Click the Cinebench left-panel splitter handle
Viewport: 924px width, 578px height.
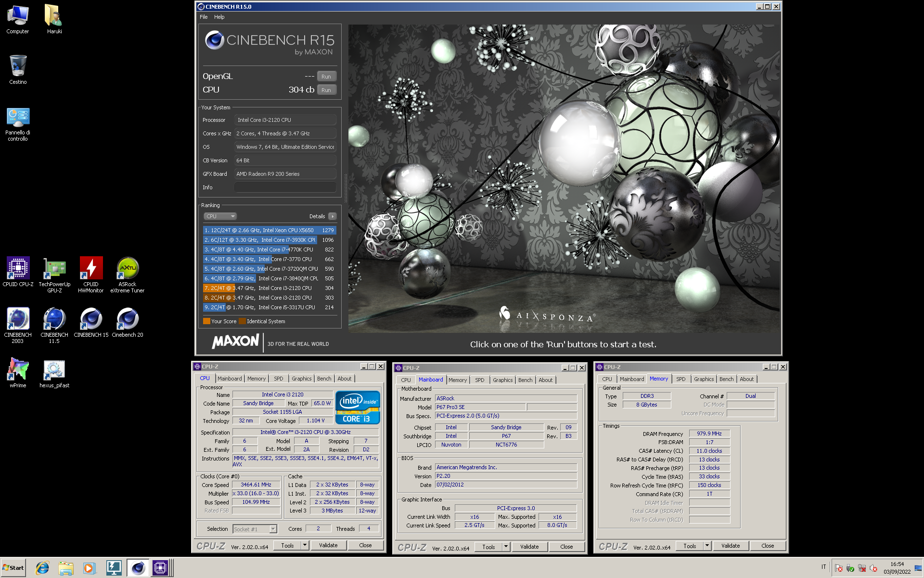tap(345, 188)
